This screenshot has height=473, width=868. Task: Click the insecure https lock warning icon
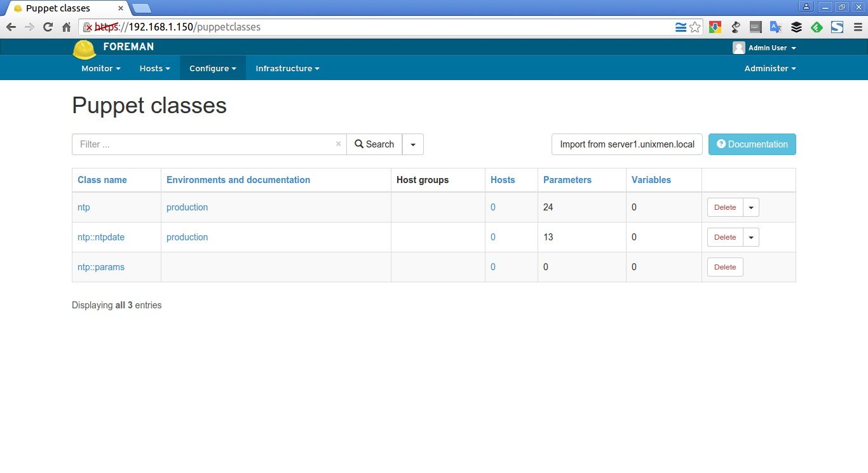(x=88, y=27)
